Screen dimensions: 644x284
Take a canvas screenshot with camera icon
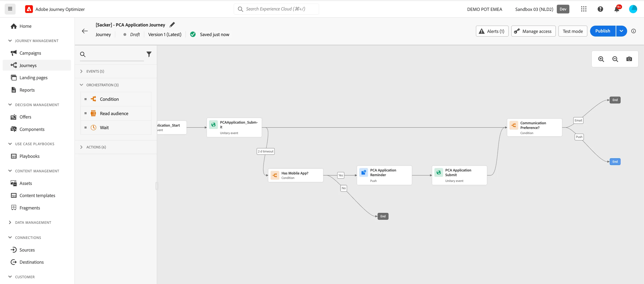point(629,59)
